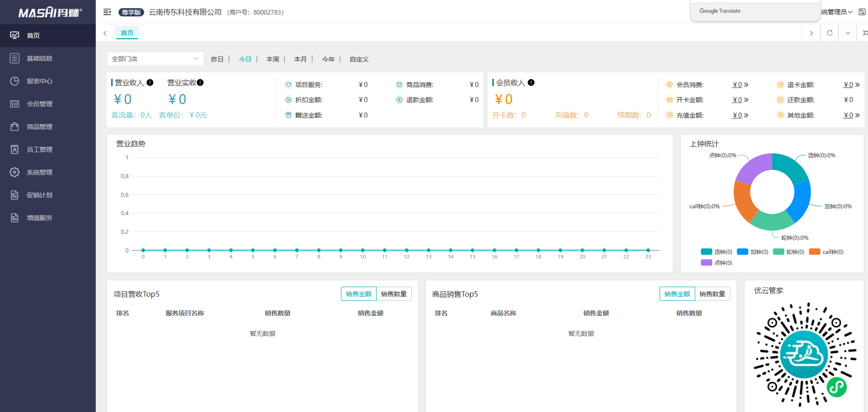
Task: Click the info icon beside 营业收入
Action: (x=150, y=82)
